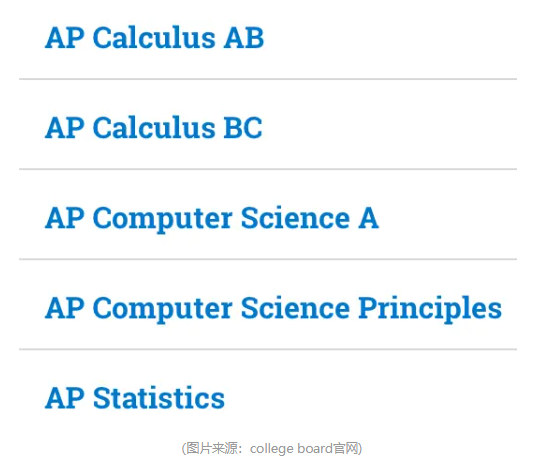Click the image source caption text
553x463 pixels.
coord(272,449)
